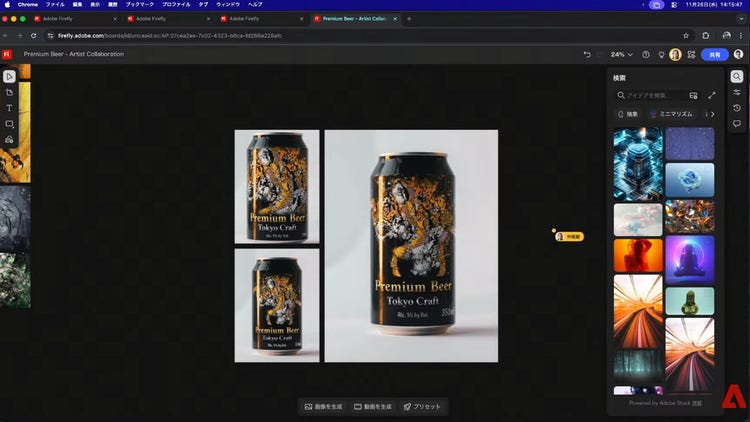Open the 24% zoom level dropdown
This screenshot has width=750, height=422.
coord(621,54)
